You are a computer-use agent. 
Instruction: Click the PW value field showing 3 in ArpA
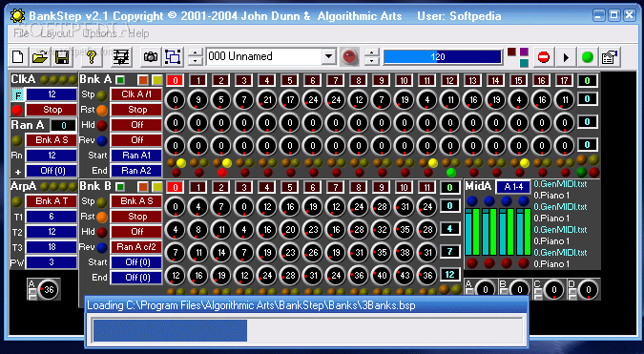[51, 262]
